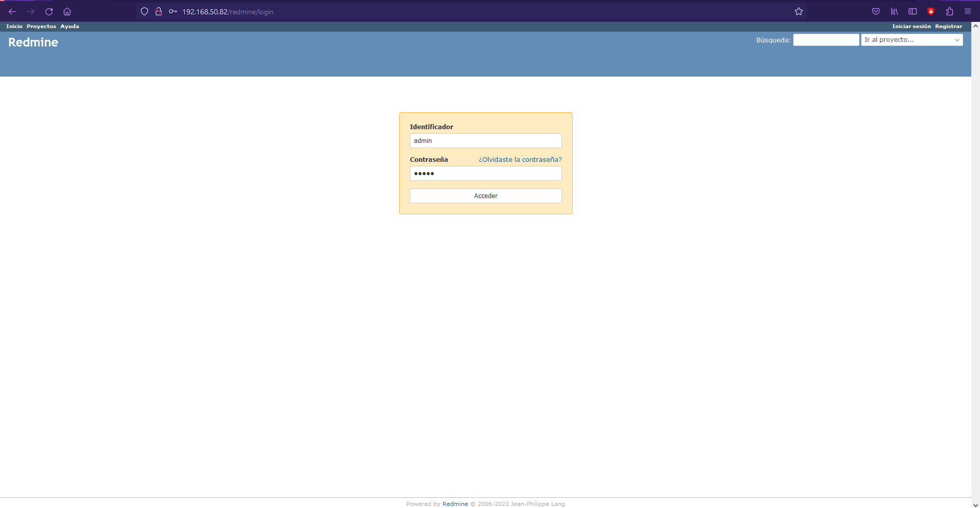Focus the Búsqueda search field
The image size is (980, 508).
coord(826,40)
